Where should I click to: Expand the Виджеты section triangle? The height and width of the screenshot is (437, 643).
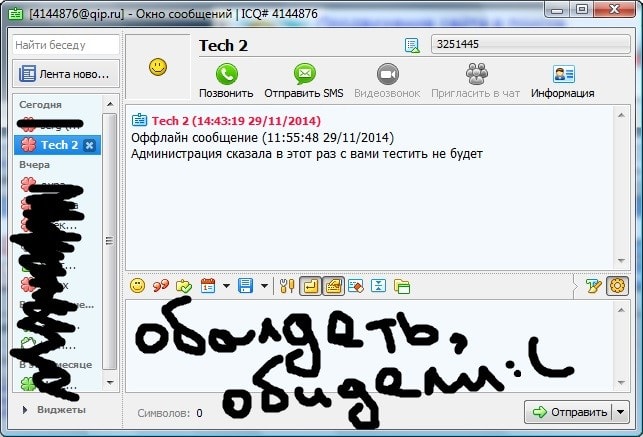(x=25, y=410)
